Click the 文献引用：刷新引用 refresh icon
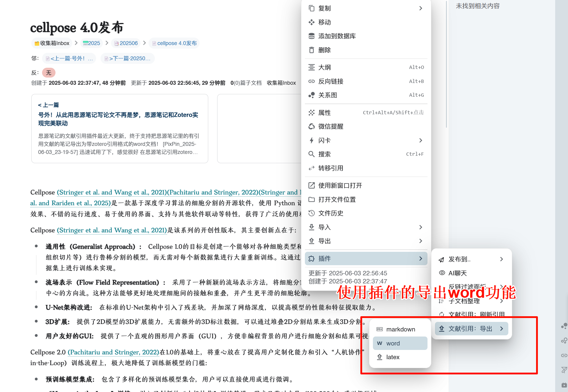This screenshot has width=568, height=392. 442,314
